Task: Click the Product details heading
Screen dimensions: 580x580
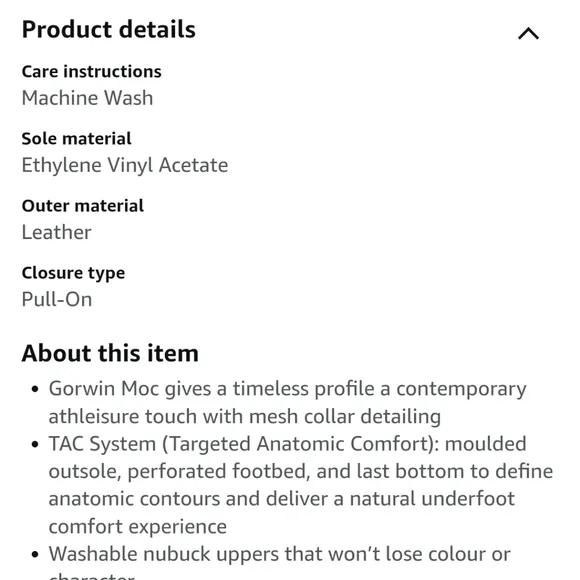Action: tap(108, 29)
